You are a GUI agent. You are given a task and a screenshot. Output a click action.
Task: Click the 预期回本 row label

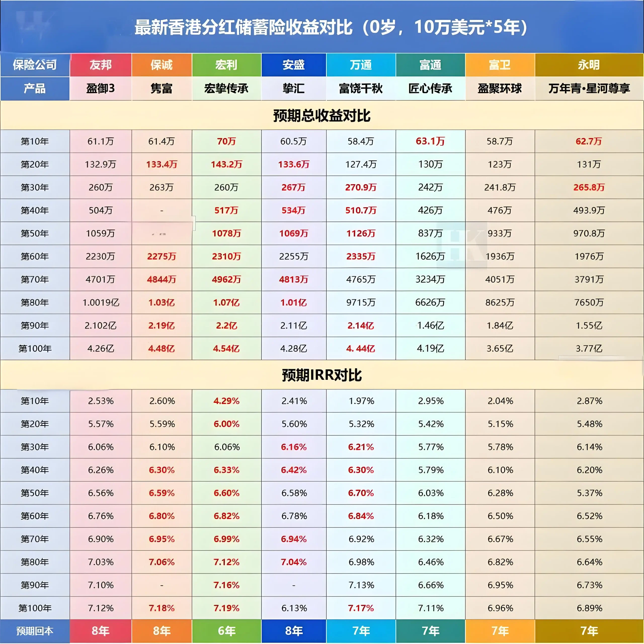click(x=35, y=631)
